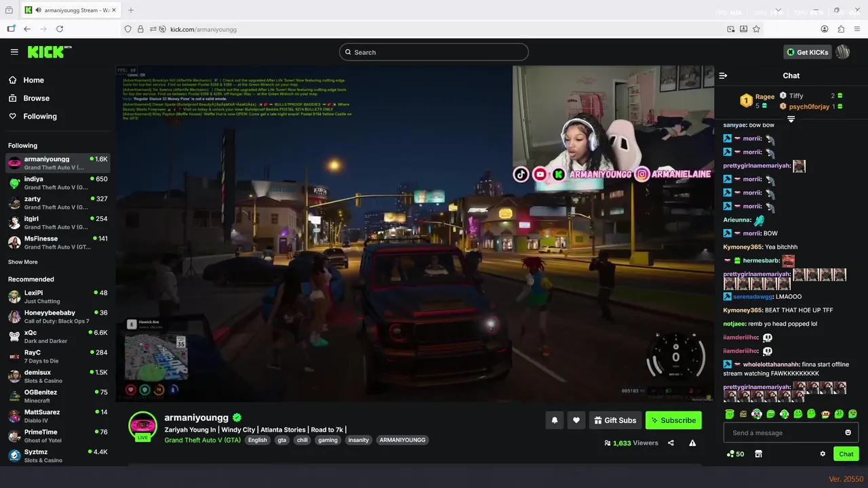Open OGBenitez recommended channel
The image size is (868, 488).
[58, 396]
